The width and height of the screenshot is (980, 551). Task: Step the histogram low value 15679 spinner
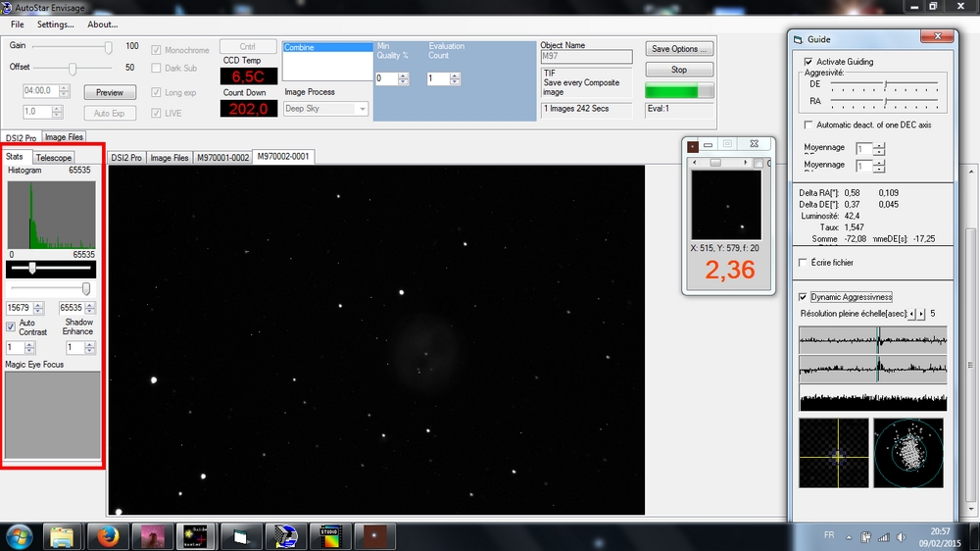click(39, 308)
